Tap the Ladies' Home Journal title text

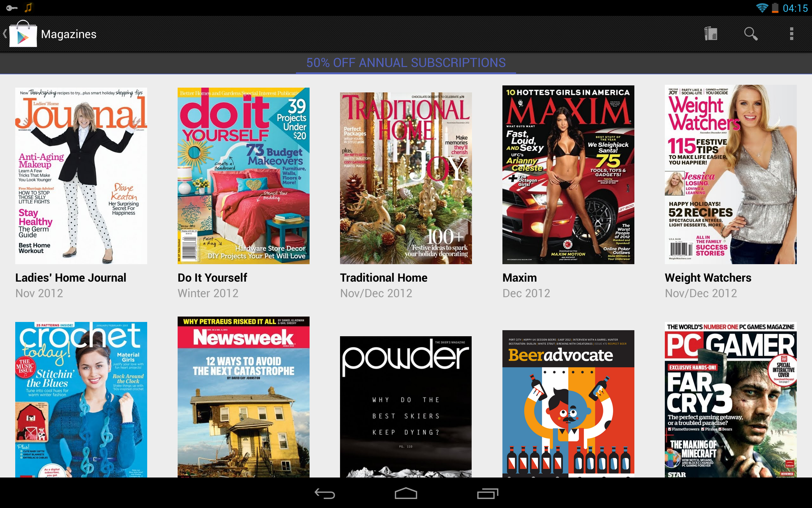(x=71, y=278)
